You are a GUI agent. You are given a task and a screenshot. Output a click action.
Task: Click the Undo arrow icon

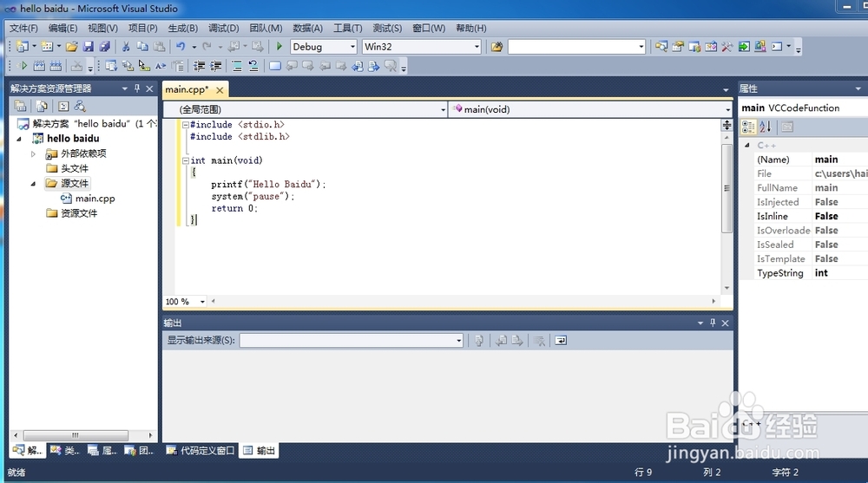click(x=181, y=47)
